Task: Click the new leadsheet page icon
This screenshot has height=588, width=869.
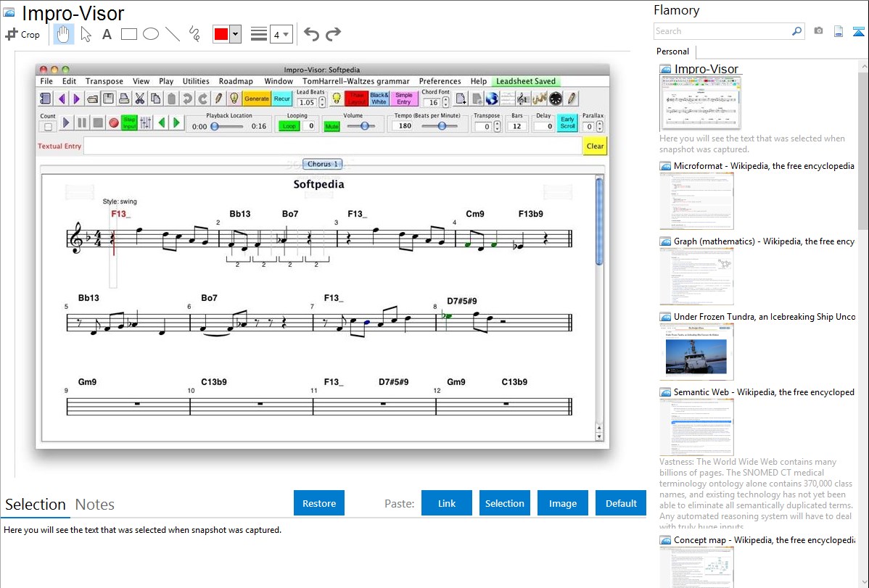Action: pos(461,99)
